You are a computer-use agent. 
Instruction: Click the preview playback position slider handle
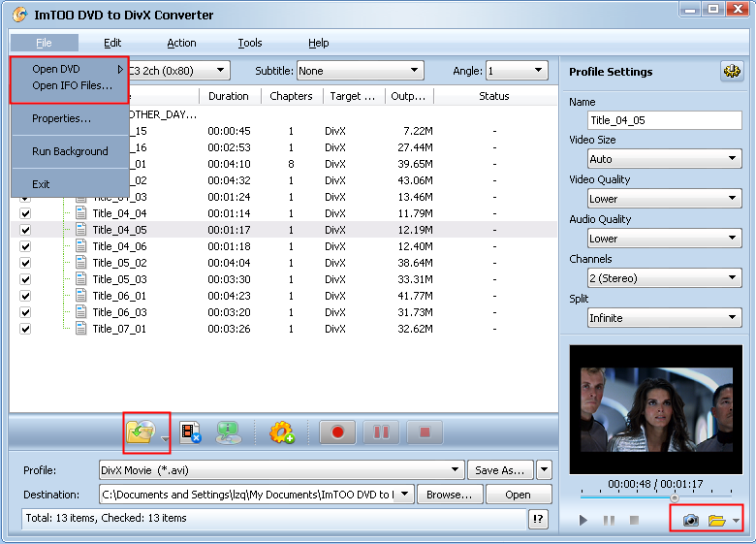tap(675, 497)
